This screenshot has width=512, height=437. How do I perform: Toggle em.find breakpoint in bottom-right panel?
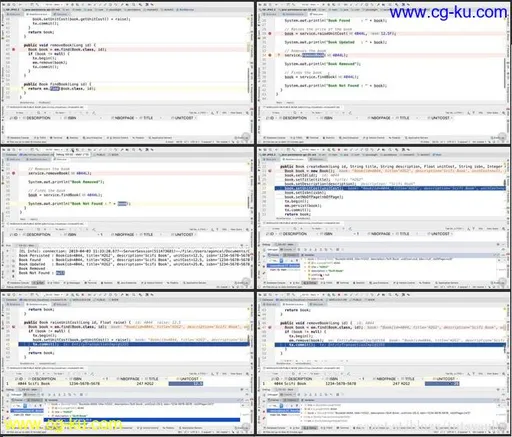(x=270, y=327)
